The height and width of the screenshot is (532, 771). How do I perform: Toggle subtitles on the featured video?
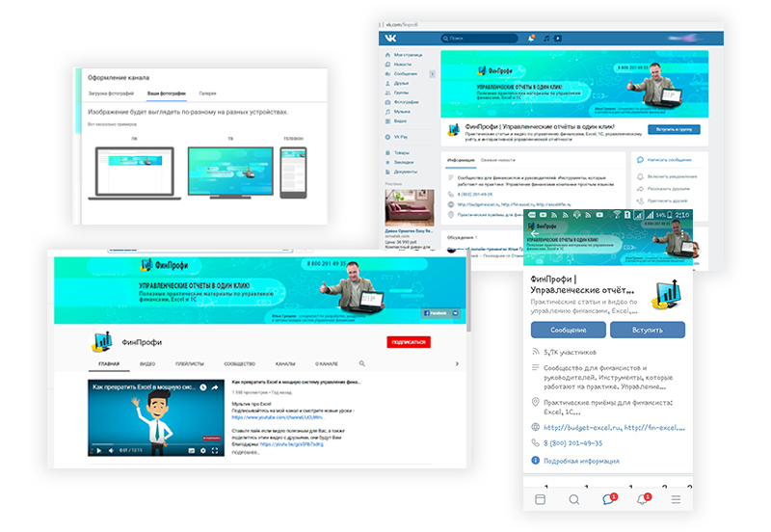point(191,450)
